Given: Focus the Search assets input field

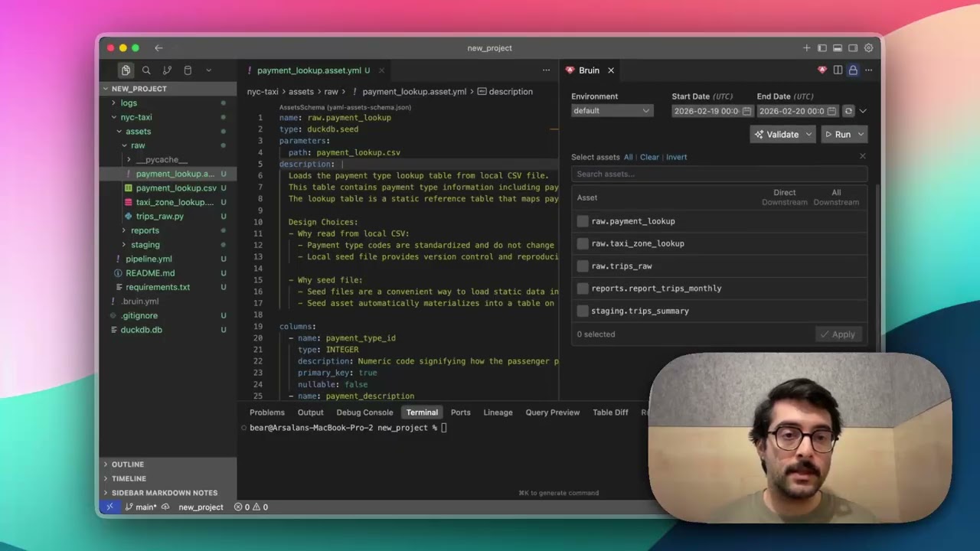Looking at the screenshot, I should coord(719,174).
